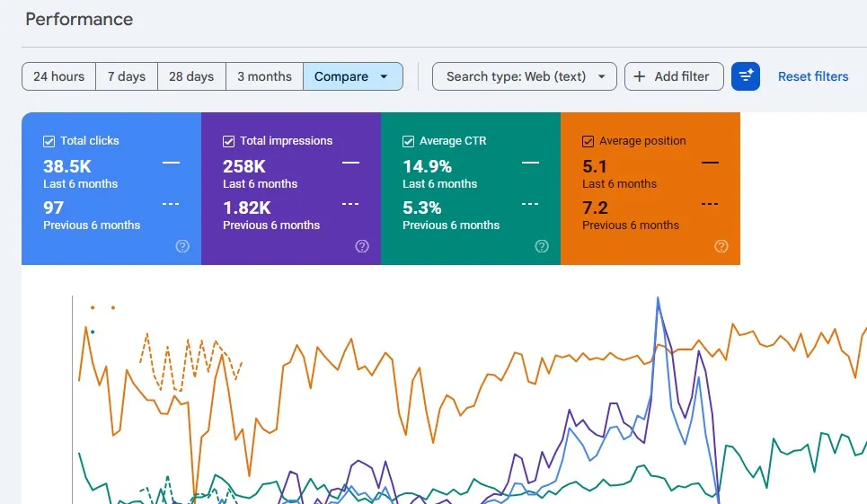867x504 pixels.
Task: Click the arrow in Search type selector
Action: click(602, 77)
